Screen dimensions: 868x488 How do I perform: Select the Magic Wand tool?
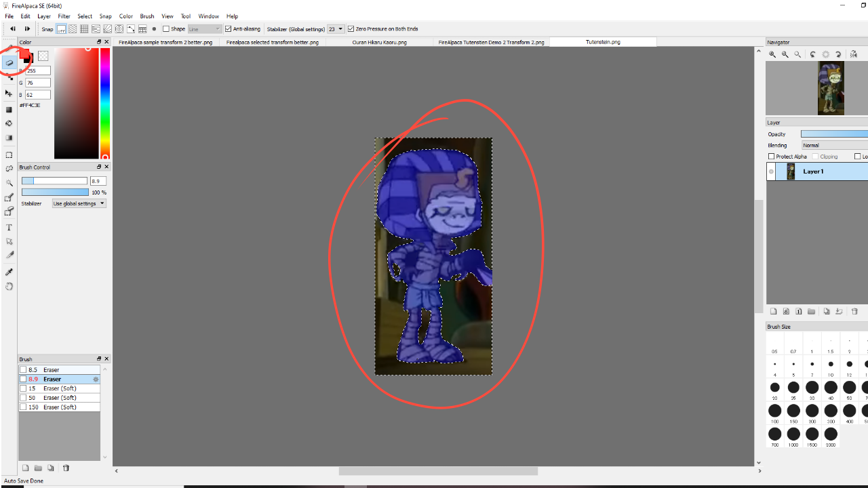point(9,183)
